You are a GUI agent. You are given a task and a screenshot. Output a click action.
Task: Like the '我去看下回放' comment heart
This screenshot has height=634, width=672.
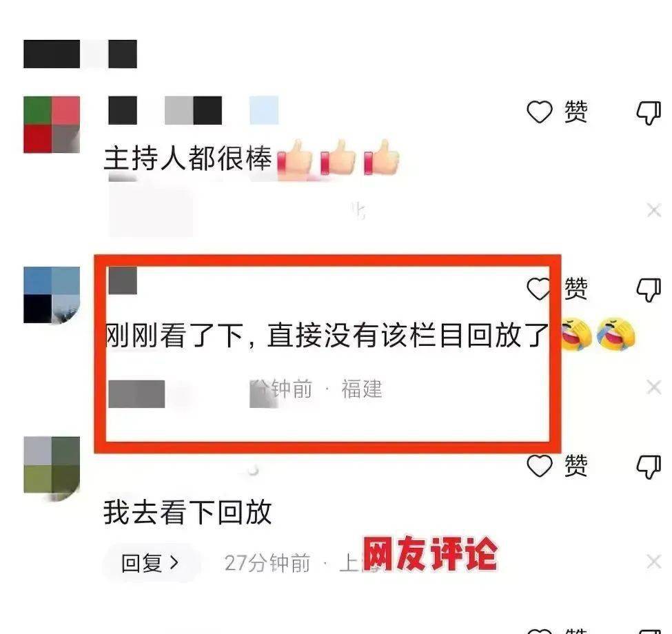pos(539,466)
